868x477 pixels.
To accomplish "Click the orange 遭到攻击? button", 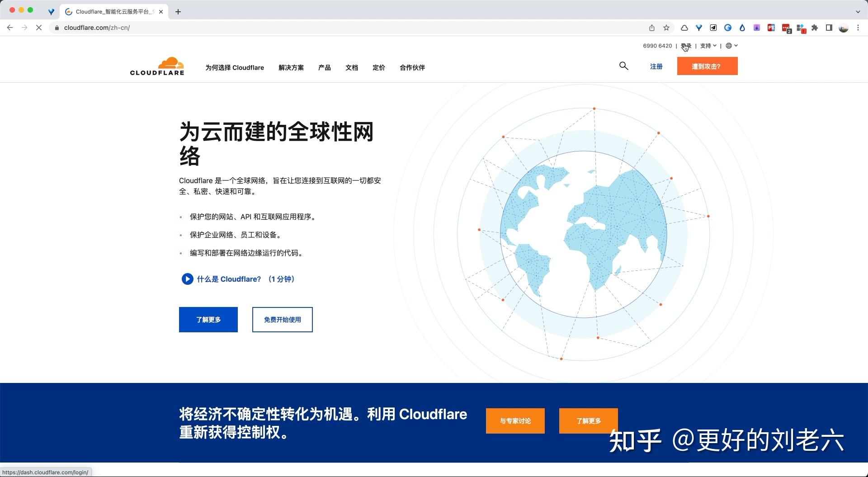I will click(707, 66).
